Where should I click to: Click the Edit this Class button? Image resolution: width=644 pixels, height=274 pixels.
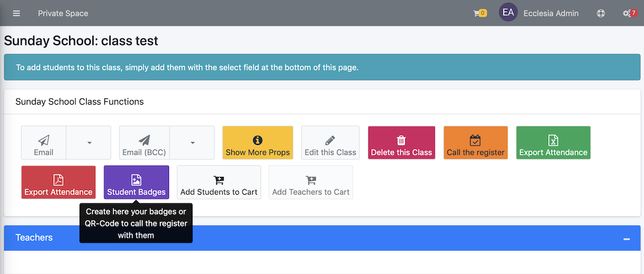coord(330,143)
